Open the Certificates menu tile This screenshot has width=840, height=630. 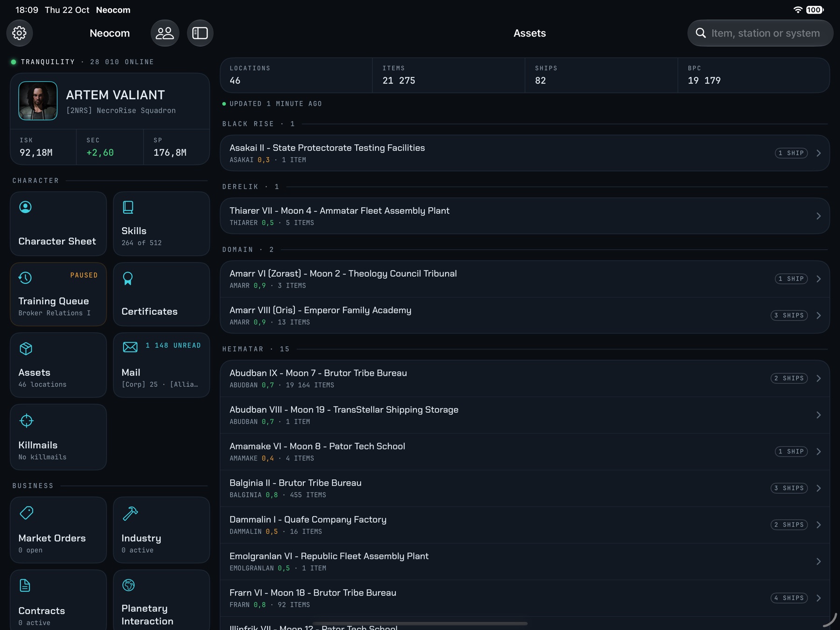161,294
